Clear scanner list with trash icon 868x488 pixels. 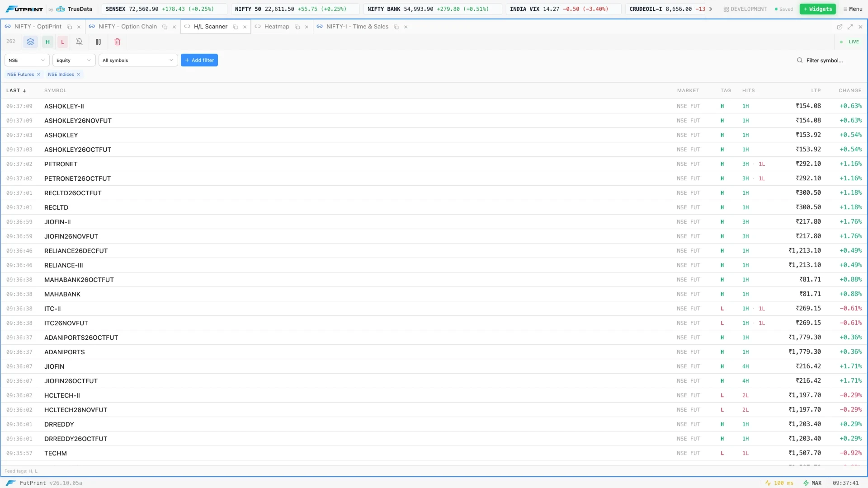(117, 42)
